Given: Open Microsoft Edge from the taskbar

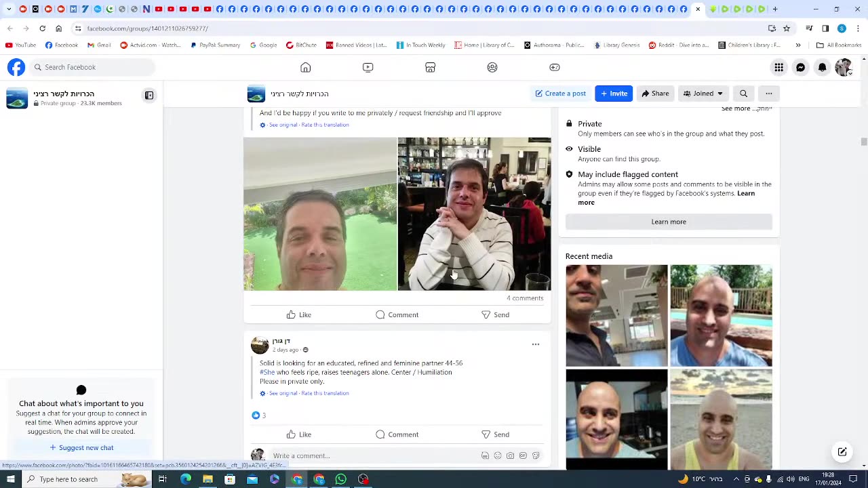Looking at the screenshot, I should pyautogui.click(x=186, y=479).
